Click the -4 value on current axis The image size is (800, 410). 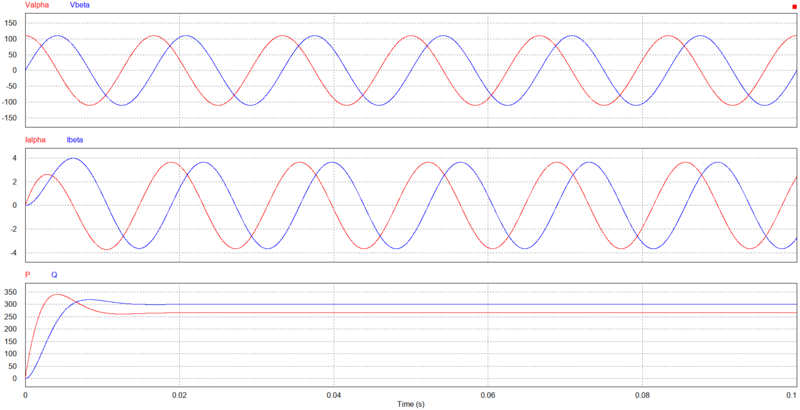(15, 253)
